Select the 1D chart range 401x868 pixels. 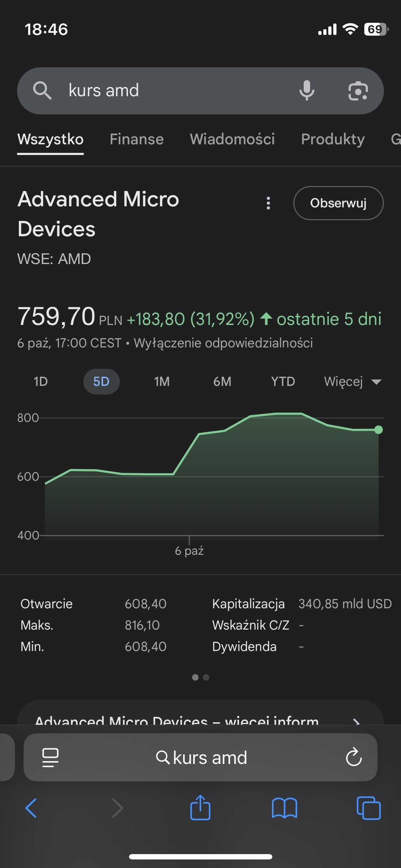click(x=41, y=382)
